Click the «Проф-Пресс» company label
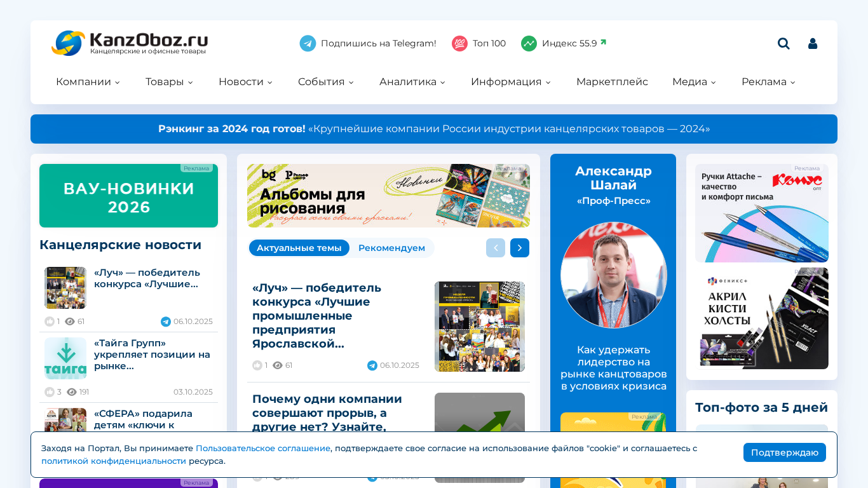 (x=614, y=201)
